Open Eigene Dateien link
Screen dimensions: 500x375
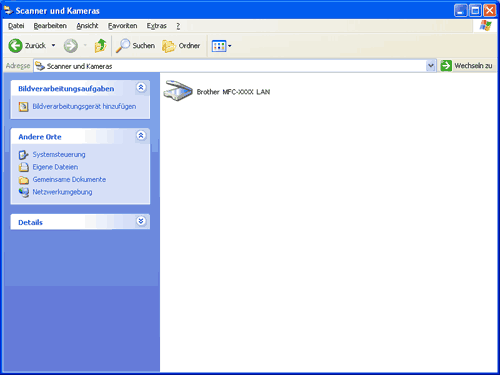pos(55,167)
